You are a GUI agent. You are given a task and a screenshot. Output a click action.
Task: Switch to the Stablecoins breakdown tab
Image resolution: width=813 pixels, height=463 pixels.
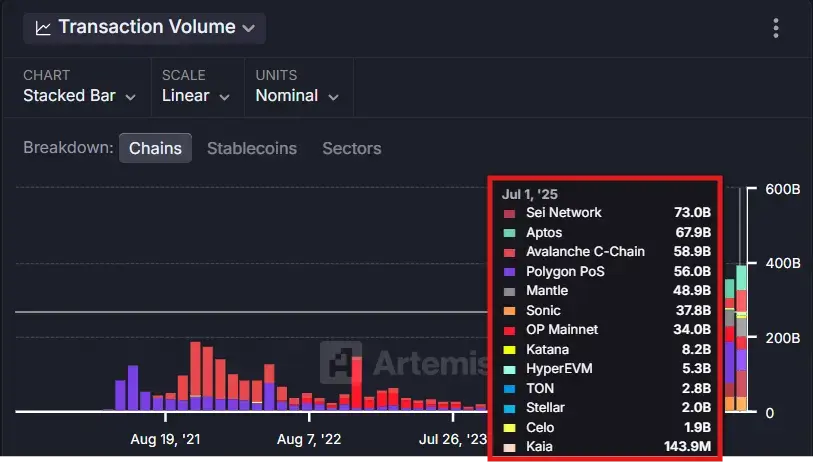[x=252, y=148]
